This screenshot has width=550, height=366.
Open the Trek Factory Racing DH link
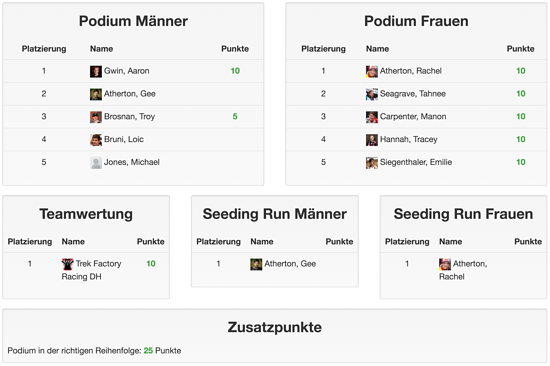pyautogui.click(x=92, y=270)
